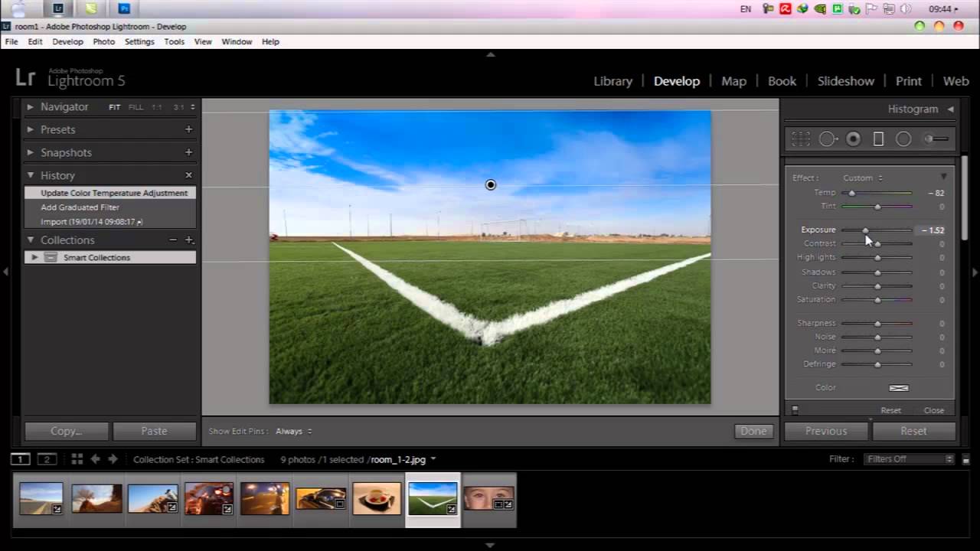Set Navigator zoom to 3:1
980x551 pixels.
[178, 107]
